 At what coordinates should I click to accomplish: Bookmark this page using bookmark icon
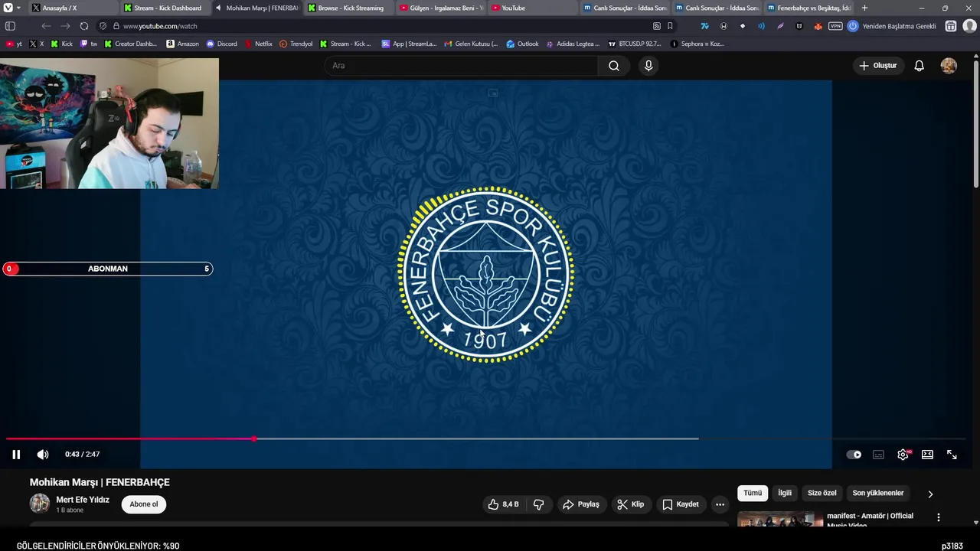point(670,26)
